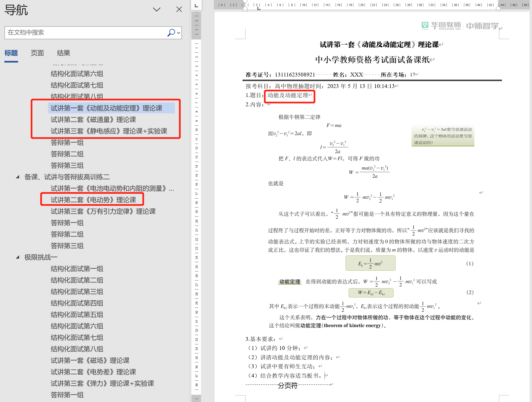Screen dimensions: 532x402
Task: Switch to the 结果 tab
Action: click(x=63, y=53)
